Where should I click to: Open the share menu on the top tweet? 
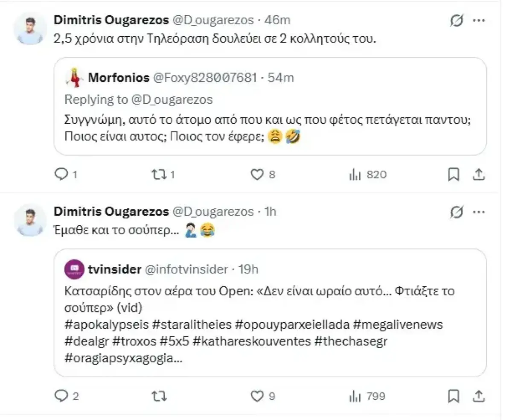[x=479, y=174]
